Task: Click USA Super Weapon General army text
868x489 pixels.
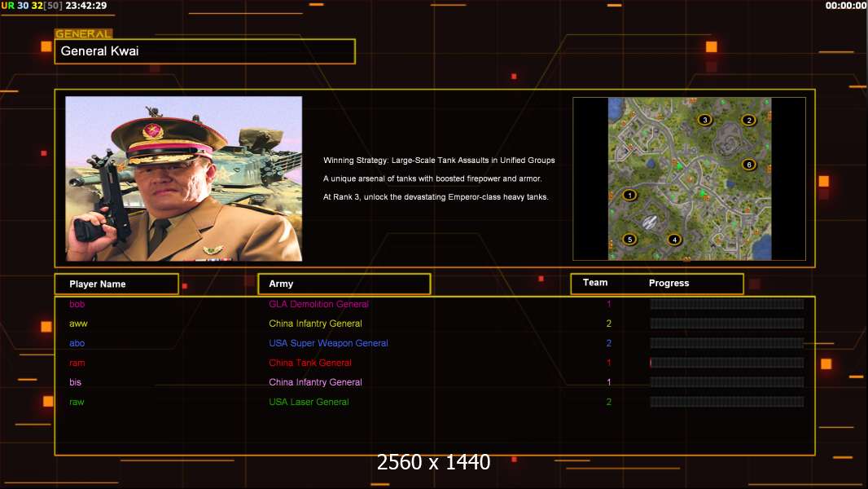Action: (x=328, y=343)
